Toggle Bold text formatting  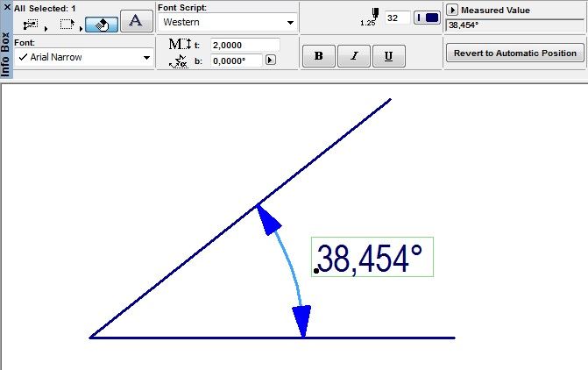(x=319, y=56)
